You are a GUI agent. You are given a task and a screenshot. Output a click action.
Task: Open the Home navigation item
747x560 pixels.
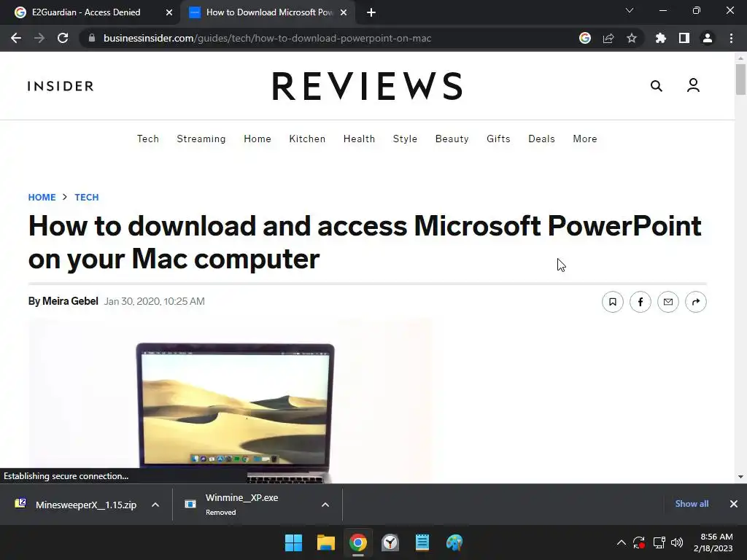(258, 139)
